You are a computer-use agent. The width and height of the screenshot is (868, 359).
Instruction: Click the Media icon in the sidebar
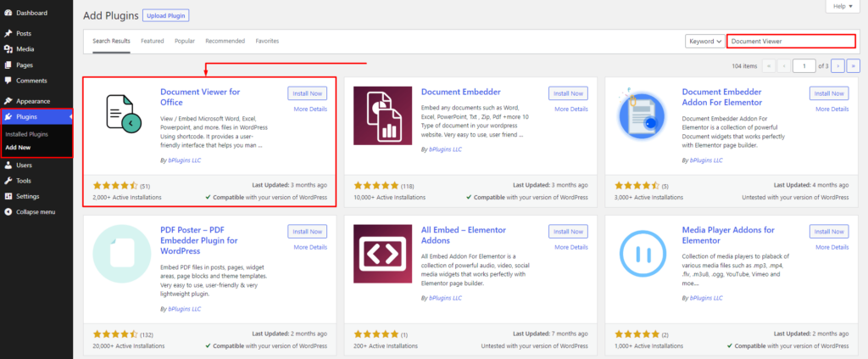click(x=8, y=49)
